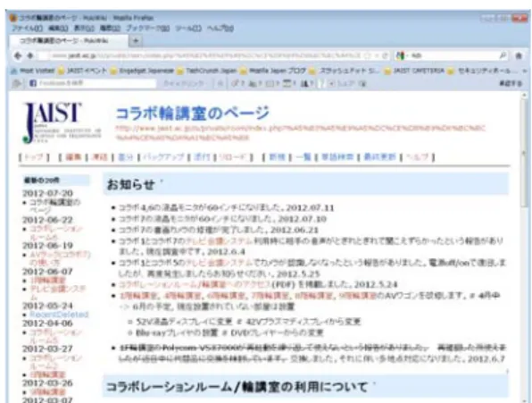This screenshot has height=403, width=532.
Task: Click the Home icon in the navigation bar
Action: click(519, 55)
